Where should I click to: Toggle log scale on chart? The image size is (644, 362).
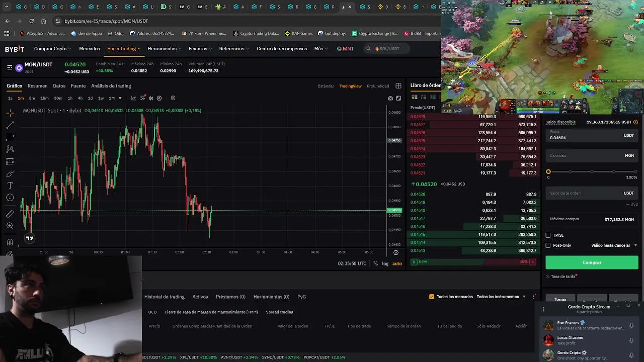point(385,263)
